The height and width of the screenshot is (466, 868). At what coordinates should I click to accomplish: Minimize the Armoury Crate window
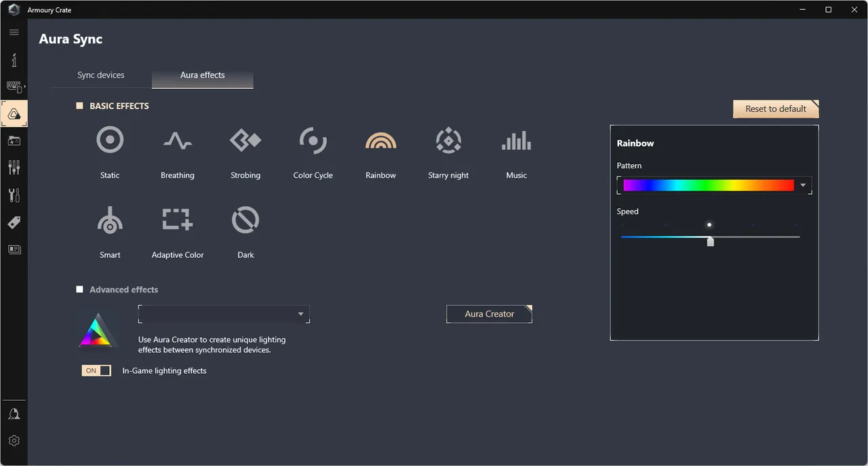804,9
